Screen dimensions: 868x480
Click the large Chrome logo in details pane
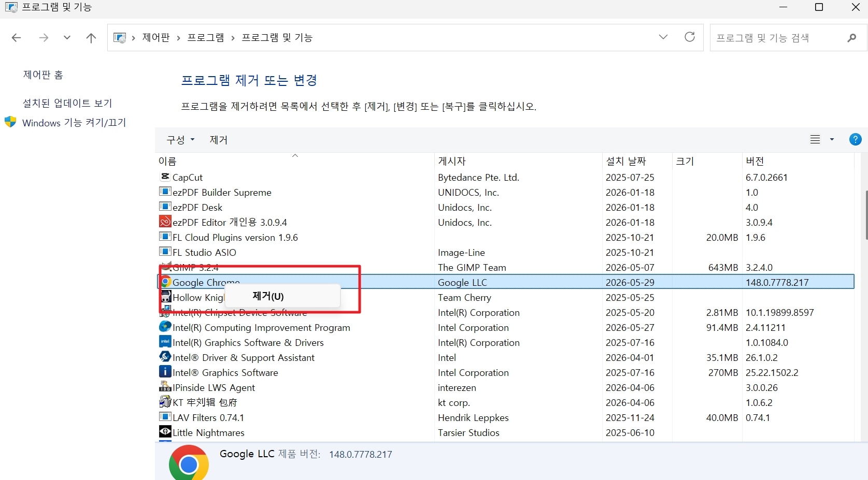coord(189,463)
